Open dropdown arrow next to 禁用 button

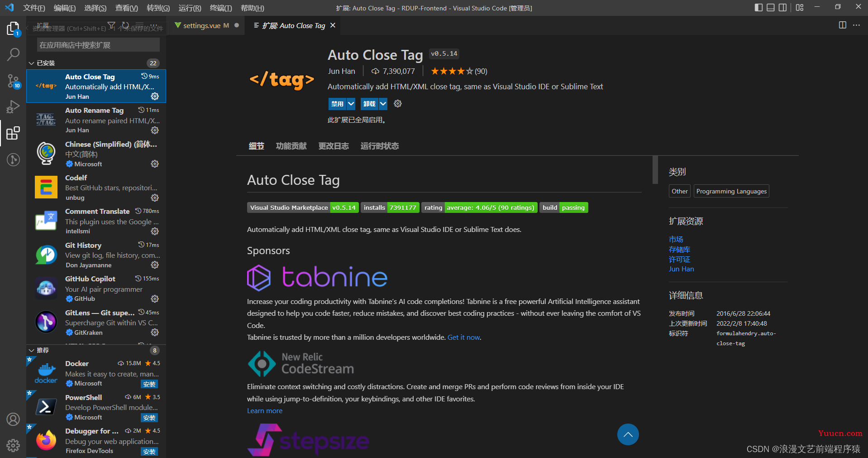[x=351, y=104]
